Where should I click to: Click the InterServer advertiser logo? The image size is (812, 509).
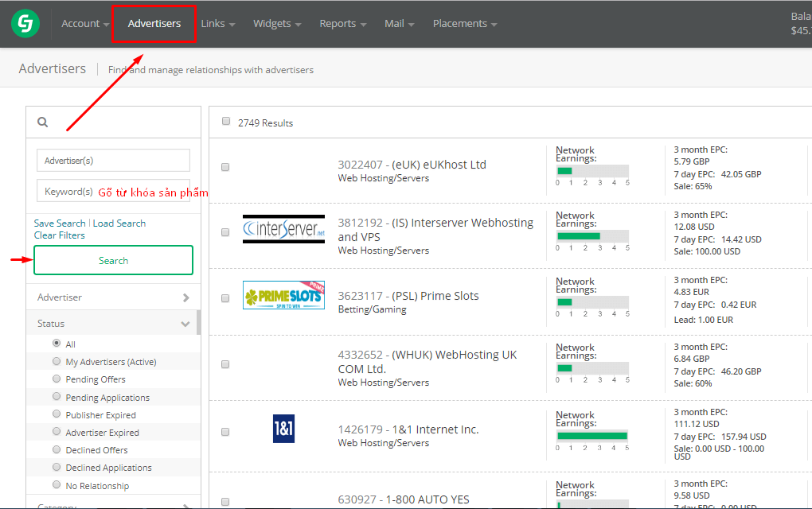tap(283, 229)
